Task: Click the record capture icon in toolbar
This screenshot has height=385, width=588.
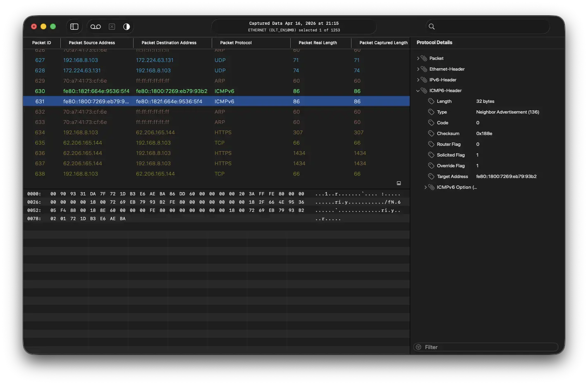Action: 95,26
